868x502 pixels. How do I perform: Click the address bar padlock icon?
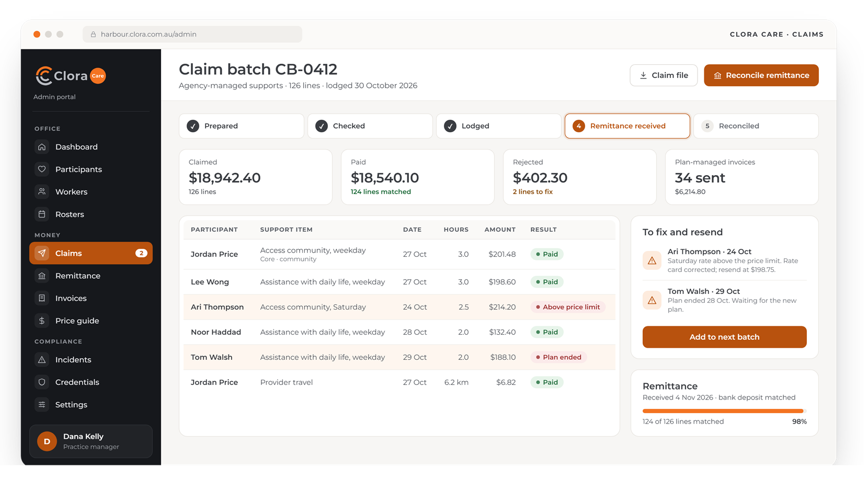(x=93, y=35)
